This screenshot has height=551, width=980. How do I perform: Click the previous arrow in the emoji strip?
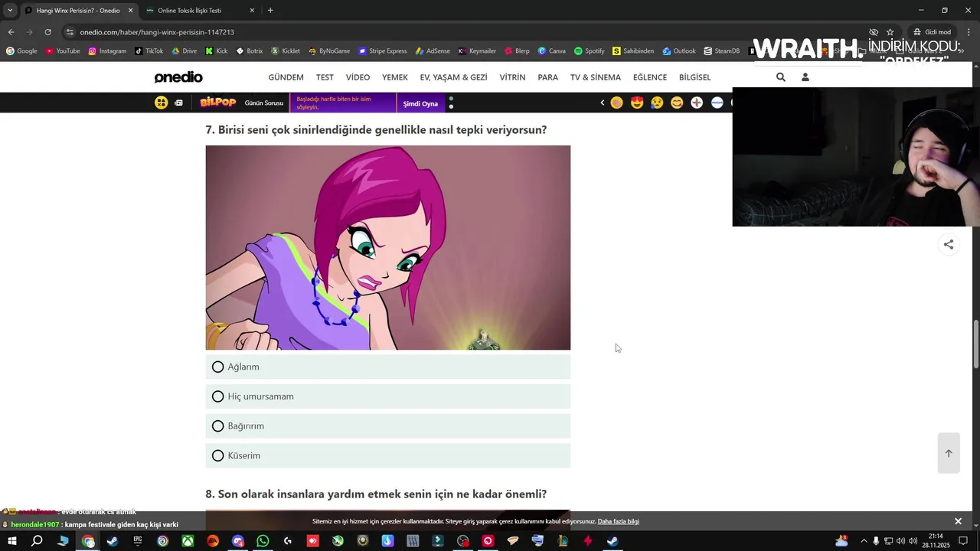(602, 103)
